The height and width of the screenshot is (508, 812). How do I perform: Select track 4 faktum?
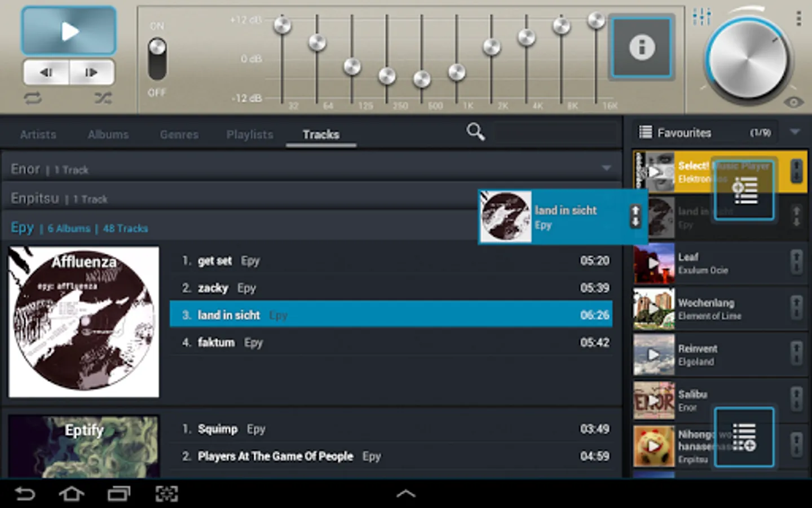(391, 342)
